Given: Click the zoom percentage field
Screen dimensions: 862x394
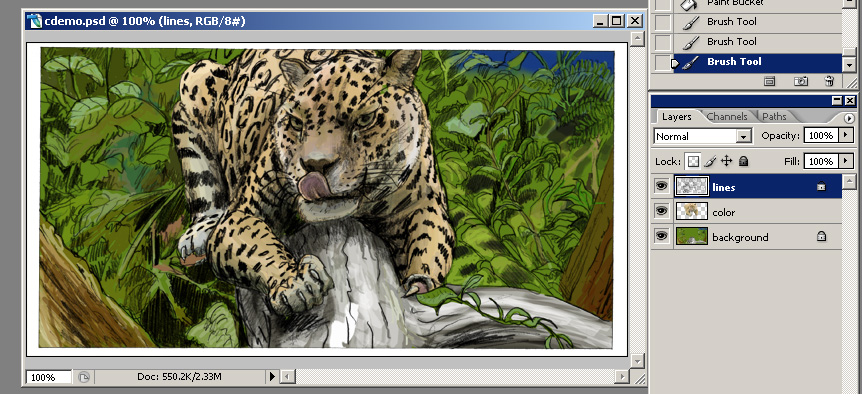Looking at the screenshot, I should click(x=48, y=378).
